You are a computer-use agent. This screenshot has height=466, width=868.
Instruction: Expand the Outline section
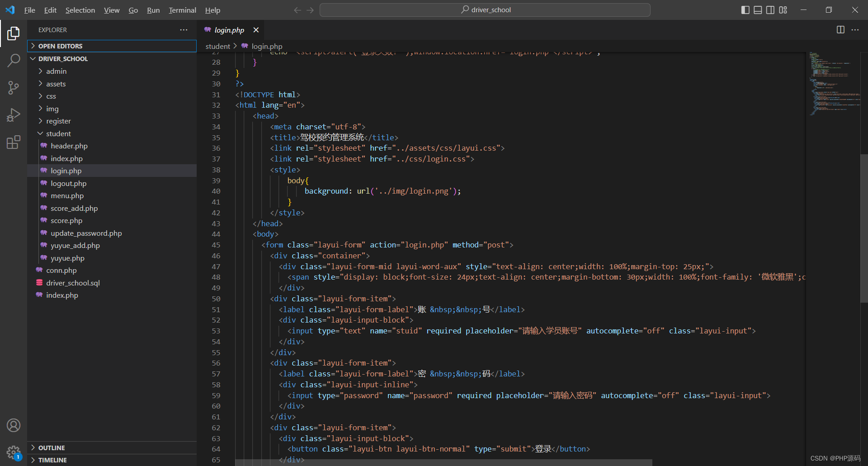click(112, 447)
